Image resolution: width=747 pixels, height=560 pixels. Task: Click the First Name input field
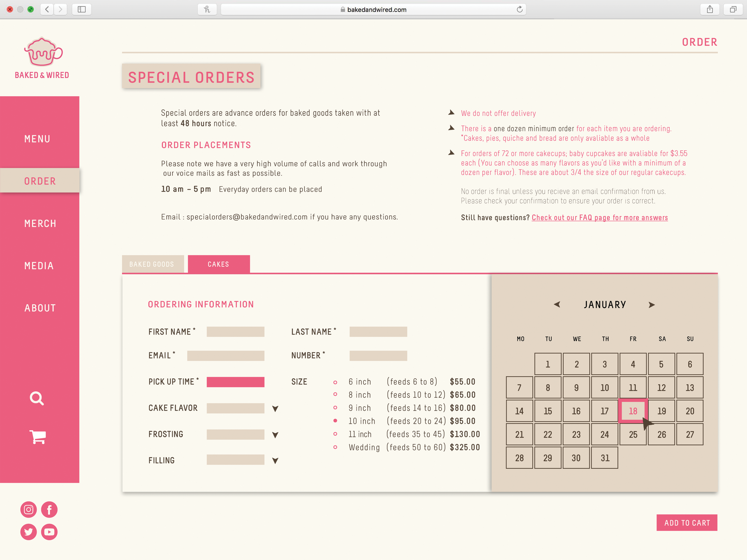click(x=235, y=332)
